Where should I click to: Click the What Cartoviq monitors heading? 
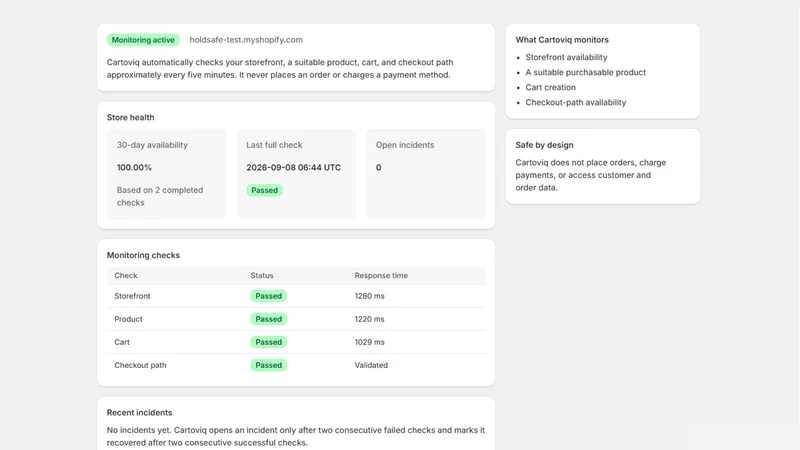(x=562, y=40)
